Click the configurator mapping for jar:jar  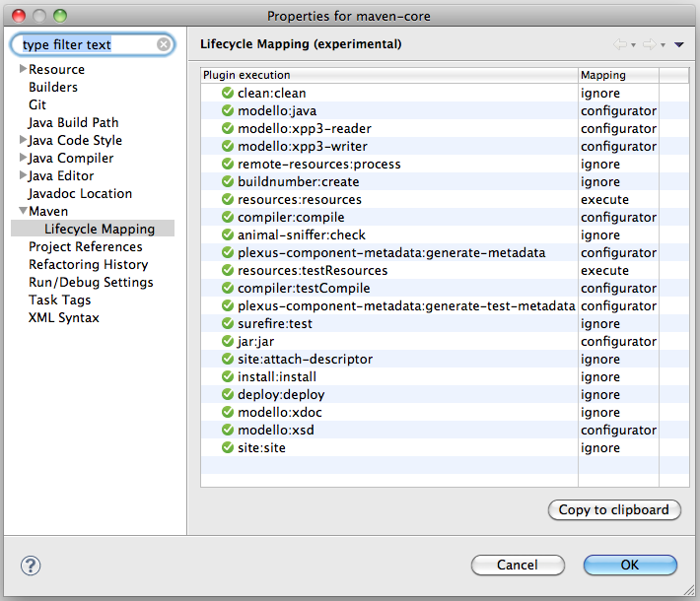[619, 341]
